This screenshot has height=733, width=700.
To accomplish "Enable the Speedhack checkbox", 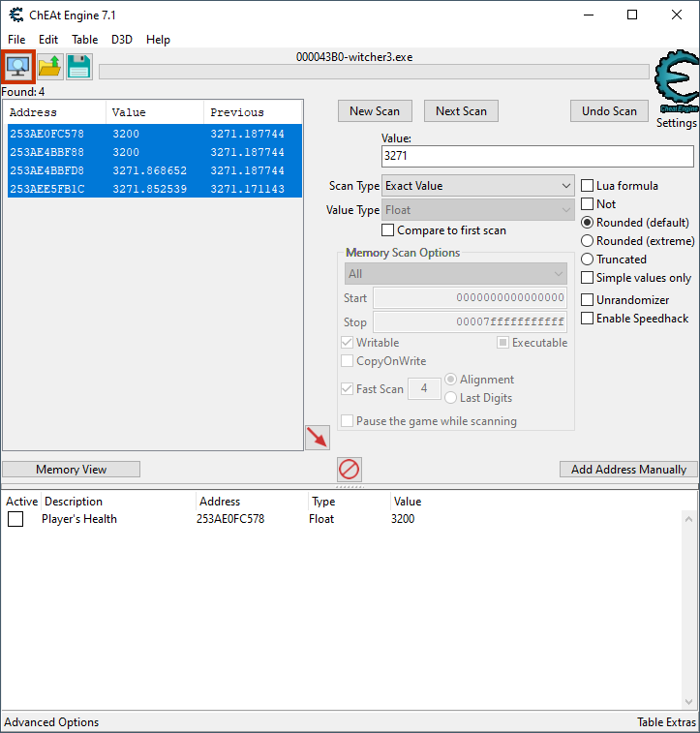I will [x=588, y=319].
